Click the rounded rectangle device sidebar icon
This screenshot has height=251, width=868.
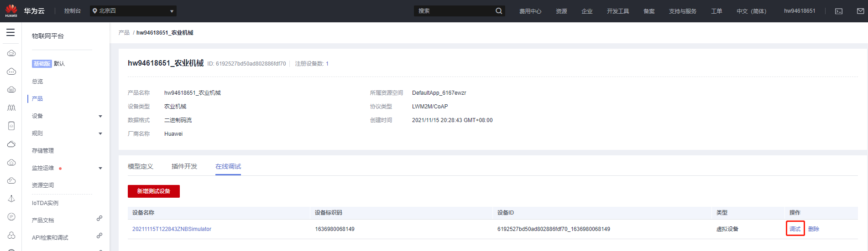point(11,126)
